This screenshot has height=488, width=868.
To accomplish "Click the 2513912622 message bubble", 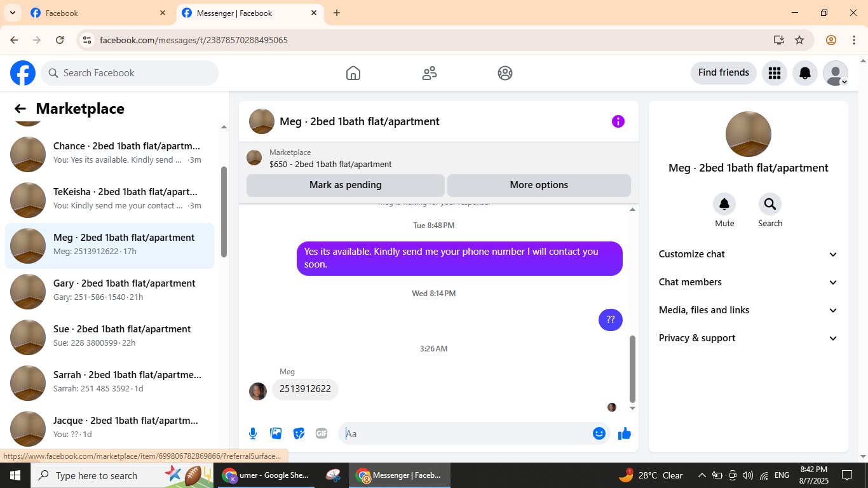I will point(305,389).
